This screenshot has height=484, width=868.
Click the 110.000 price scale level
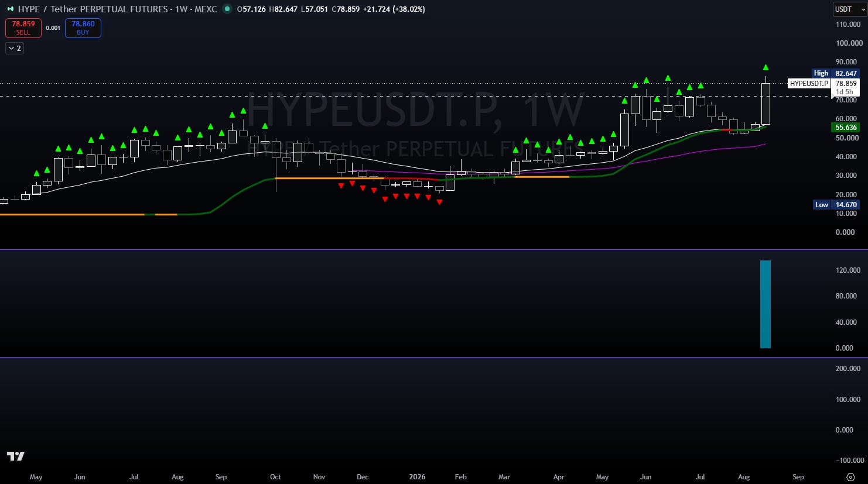pyautogui.click(x=849, y=25)
